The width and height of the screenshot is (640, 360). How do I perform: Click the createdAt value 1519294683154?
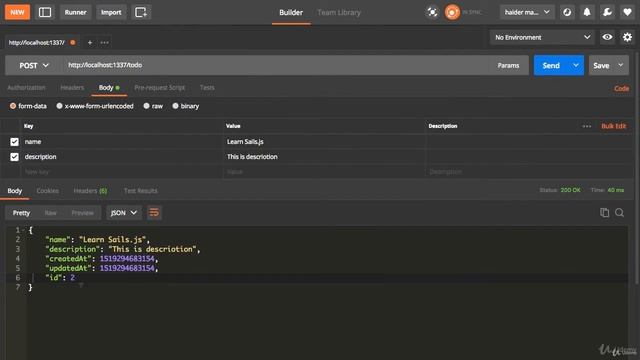click(x=127, y=259)
